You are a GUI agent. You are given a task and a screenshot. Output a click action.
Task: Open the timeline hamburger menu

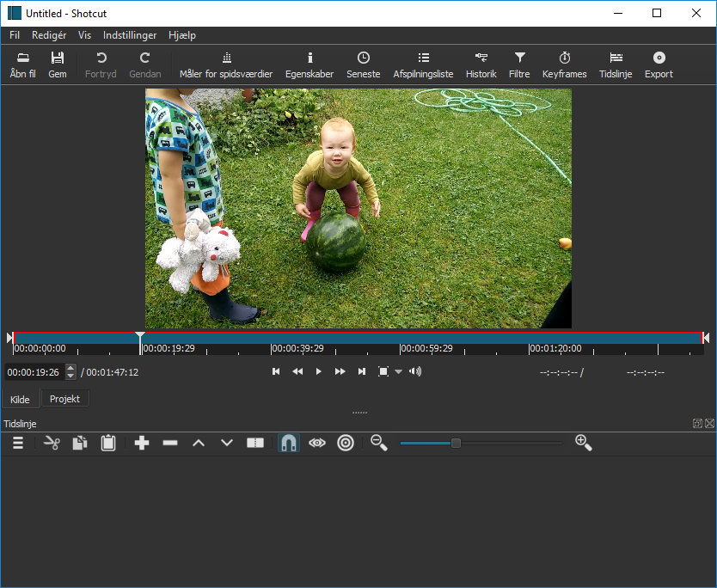click(17, 443)
